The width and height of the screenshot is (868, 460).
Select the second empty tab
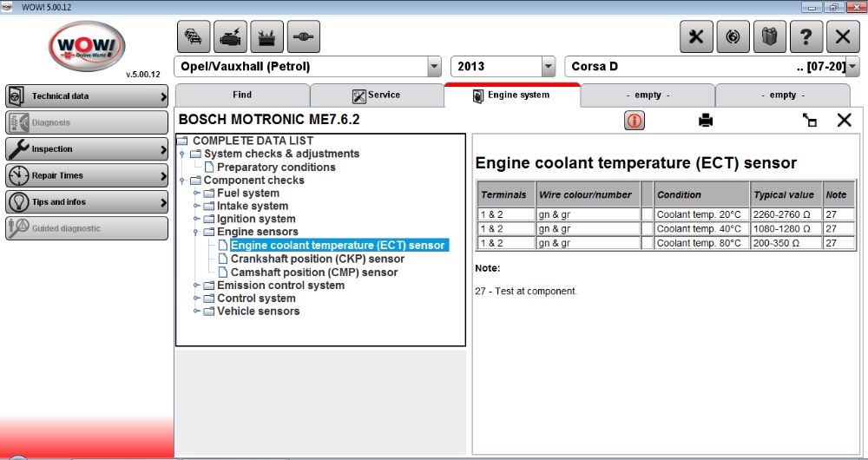pos(783,95)
